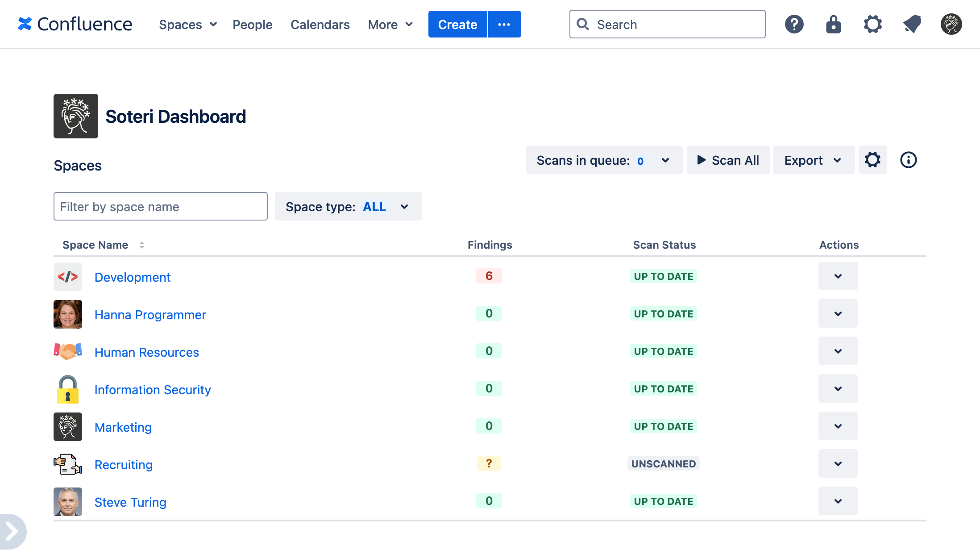
Task: Open your profile avatar menu
Action: (x=951, y=24)
